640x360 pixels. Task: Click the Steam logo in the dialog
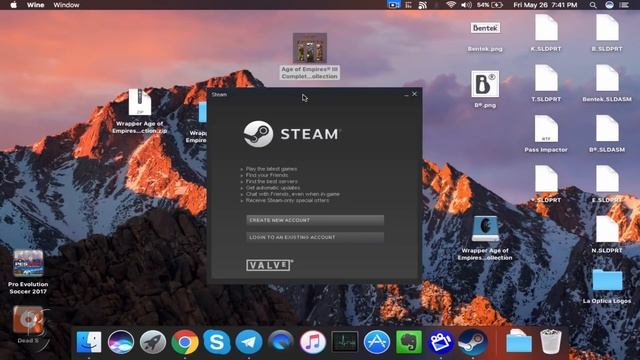pos(292,134)
